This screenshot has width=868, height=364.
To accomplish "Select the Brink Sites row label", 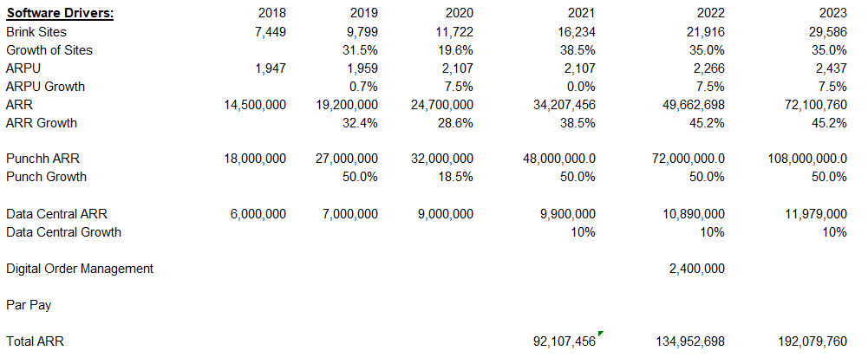I will click(36, 31).
